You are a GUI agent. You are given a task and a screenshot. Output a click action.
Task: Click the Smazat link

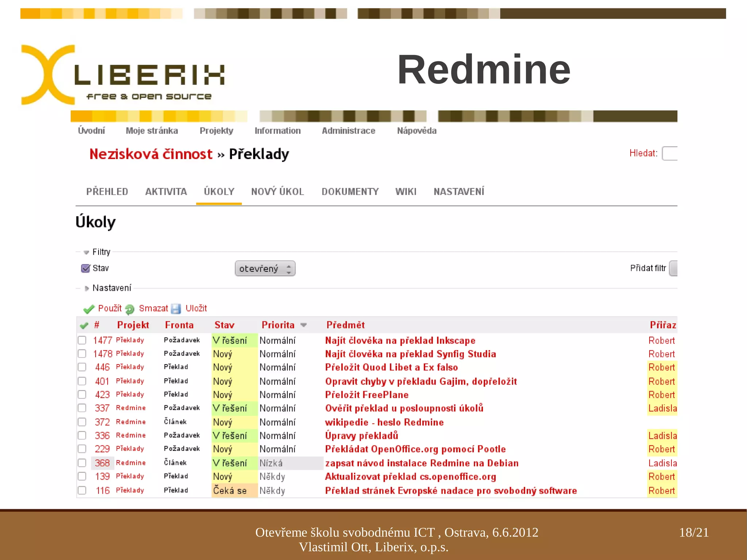tap(154, 308)
